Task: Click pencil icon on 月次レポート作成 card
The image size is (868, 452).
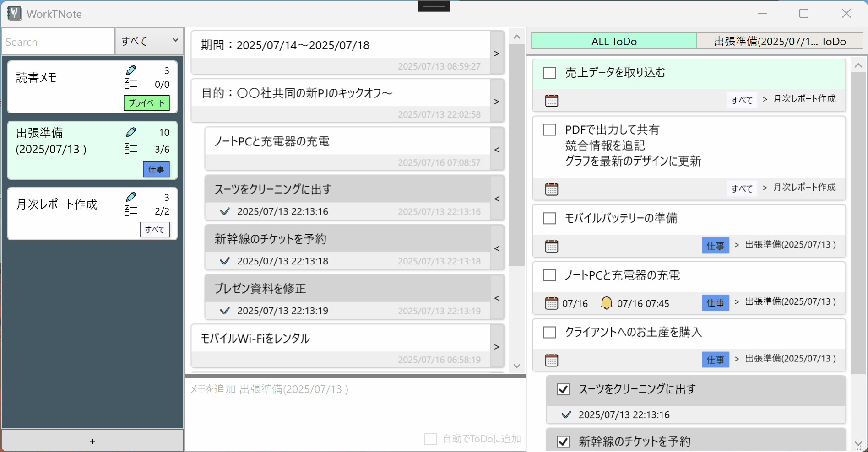Action: coord(131,197)
